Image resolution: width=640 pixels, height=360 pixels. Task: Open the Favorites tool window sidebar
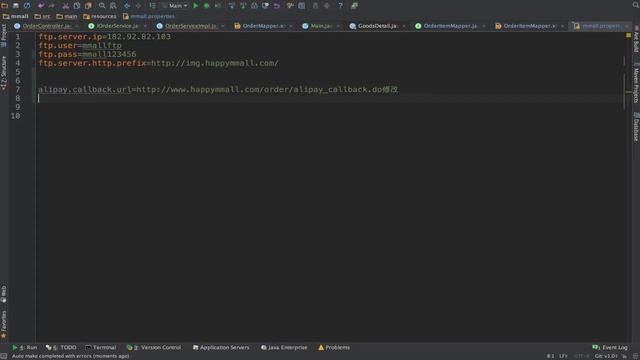coord(4,324)
